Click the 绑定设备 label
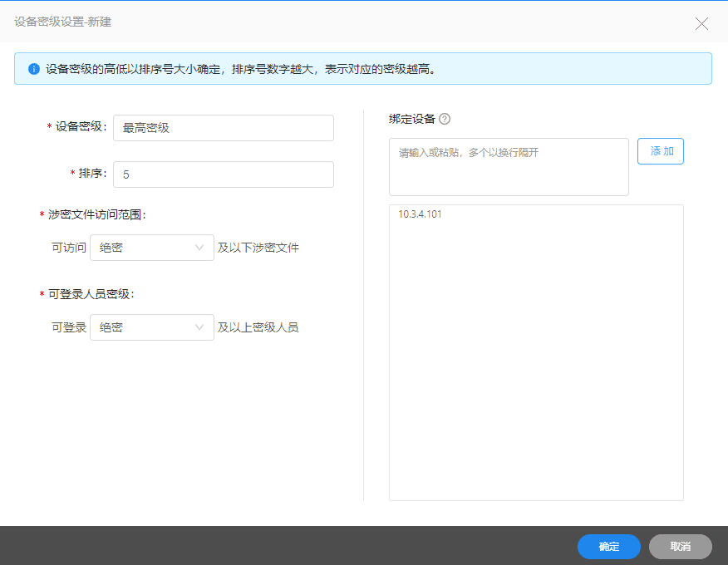Image resolution: width=728 pixels, height=565 pixels. pos(412,119)
